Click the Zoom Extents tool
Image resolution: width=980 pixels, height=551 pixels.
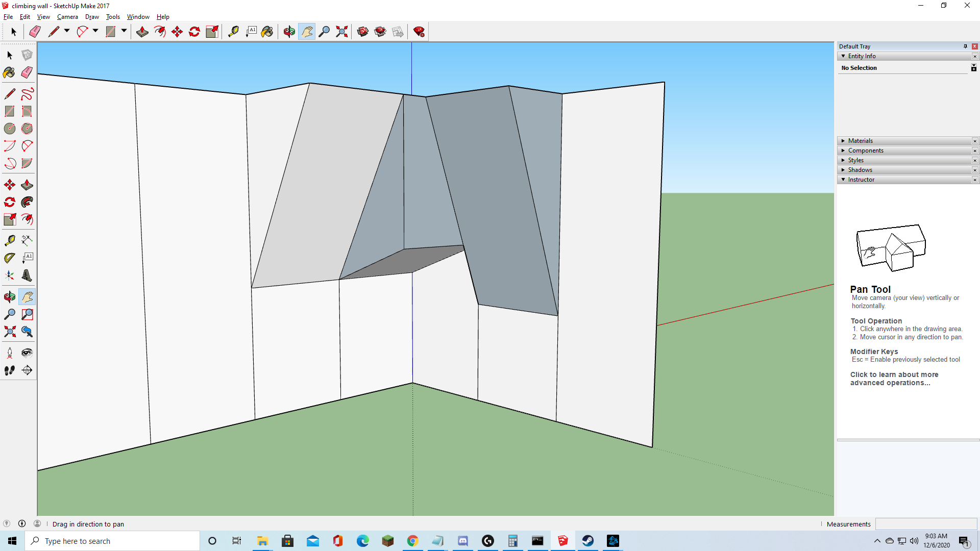click(9, 333)
